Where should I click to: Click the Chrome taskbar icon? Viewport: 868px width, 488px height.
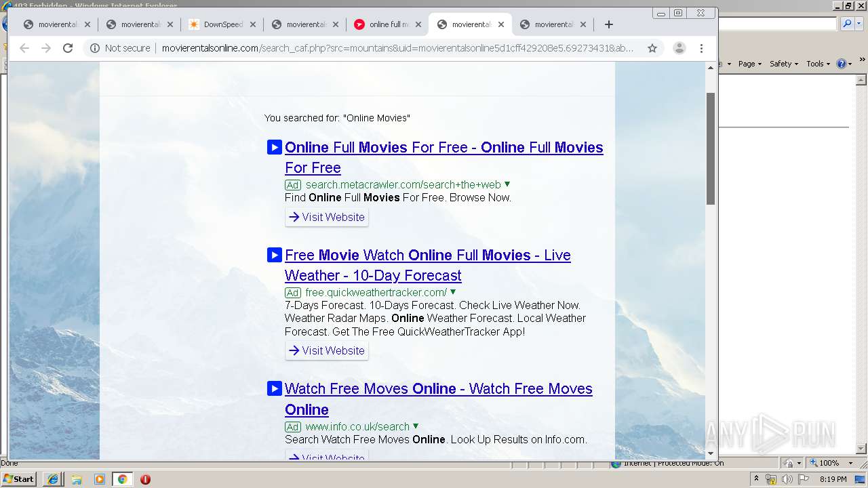(122, 479)
